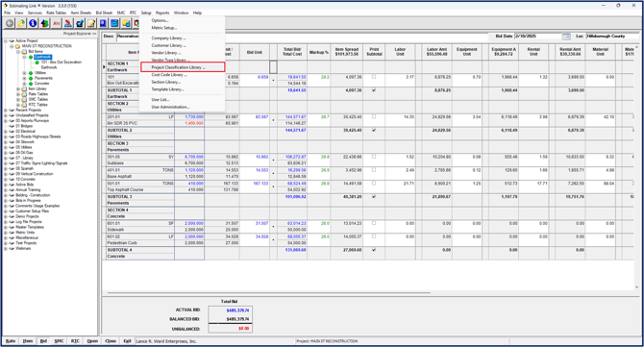Click the Loc field showing Hillsborough County

click(612, 37)
